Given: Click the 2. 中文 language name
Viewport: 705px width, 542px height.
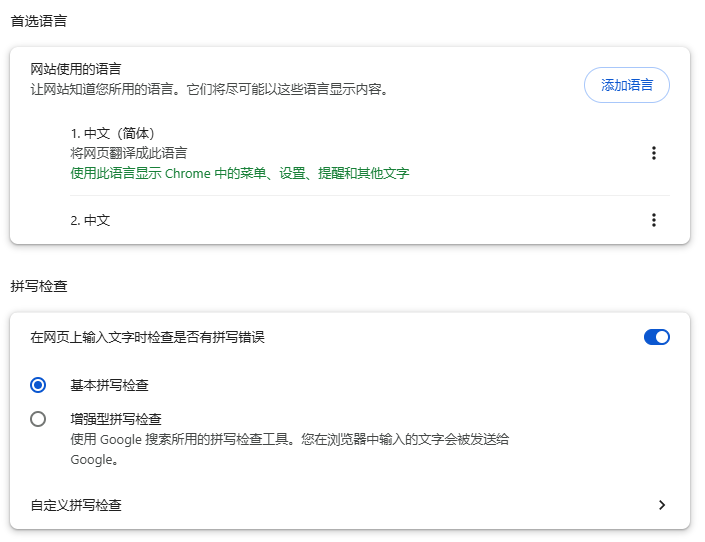Looking at the screenshot, I should (x=90, y=220).
